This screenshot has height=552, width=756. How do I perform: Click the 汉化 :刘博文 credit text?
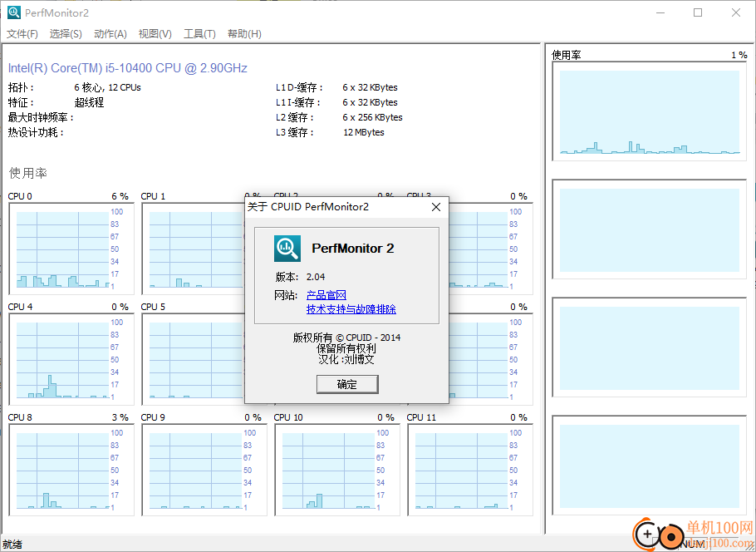coord(346,359)
